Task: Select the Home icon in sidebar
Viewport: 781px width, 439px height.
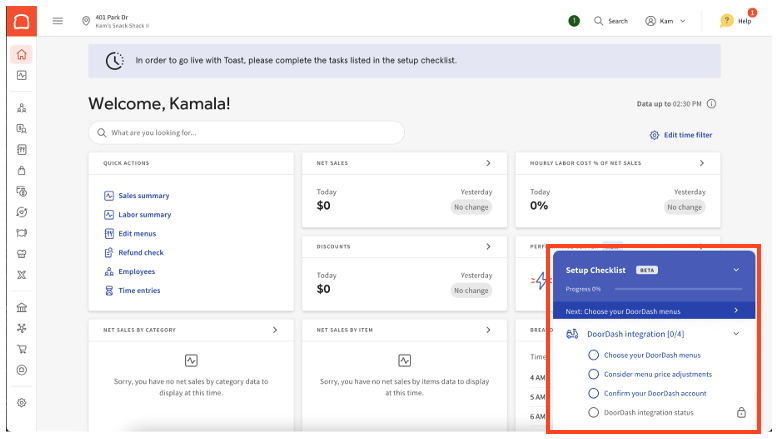Action: coord(22,54)
